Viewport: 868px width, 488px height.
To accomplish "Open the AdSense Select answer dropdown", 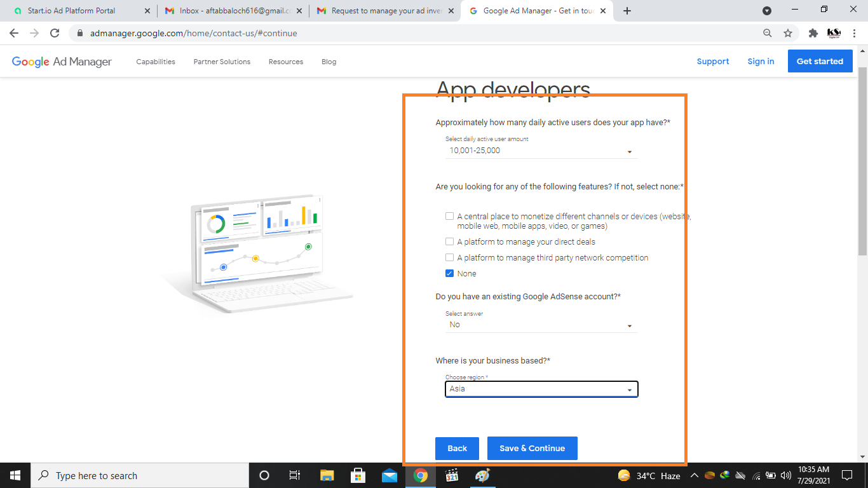I will pyautogui.click(x=541, y=325).
